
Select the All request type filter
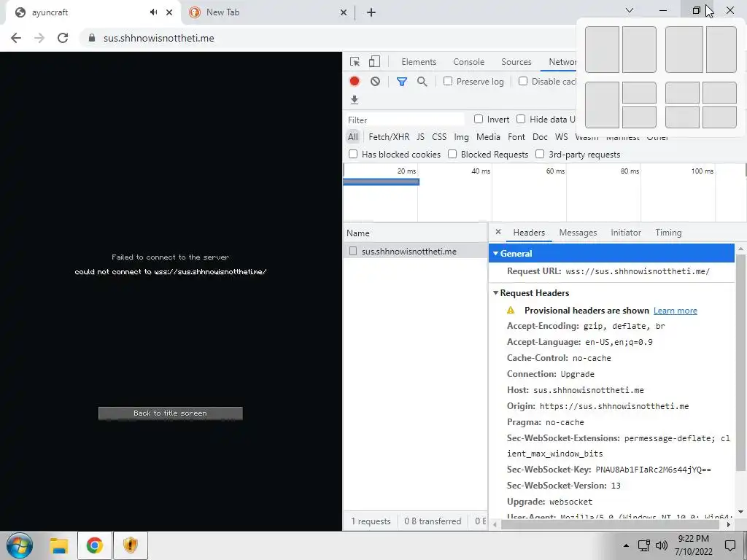tap(352, 137)
